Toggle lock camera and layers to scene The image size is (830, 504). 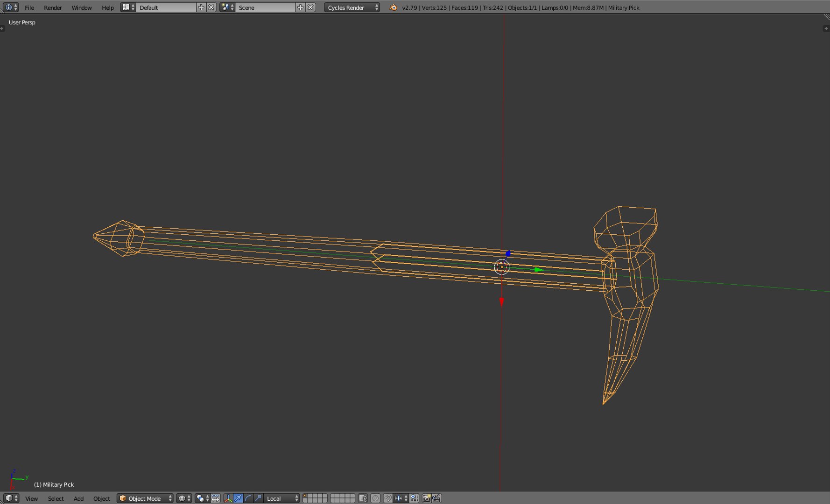(363, 498)
